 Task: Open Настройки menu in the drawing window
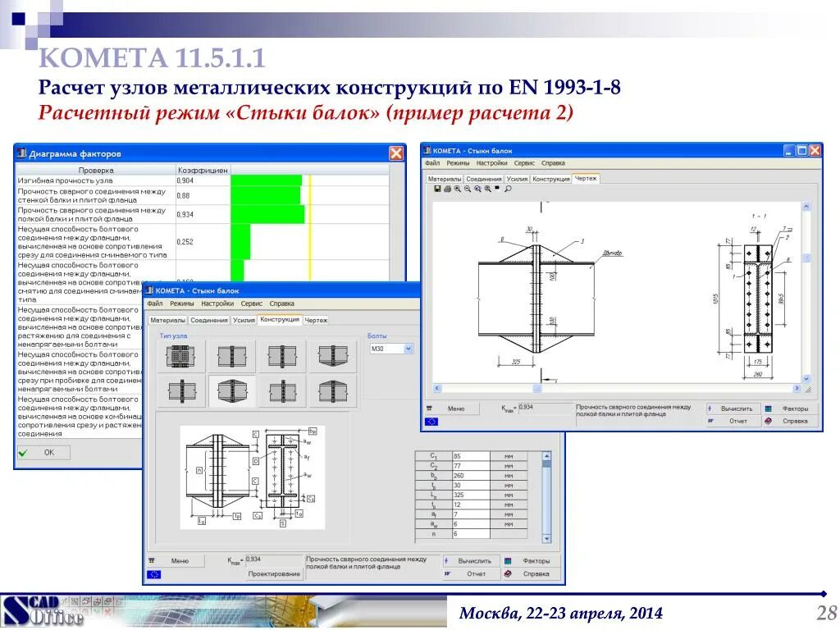(x=491, y=163)
